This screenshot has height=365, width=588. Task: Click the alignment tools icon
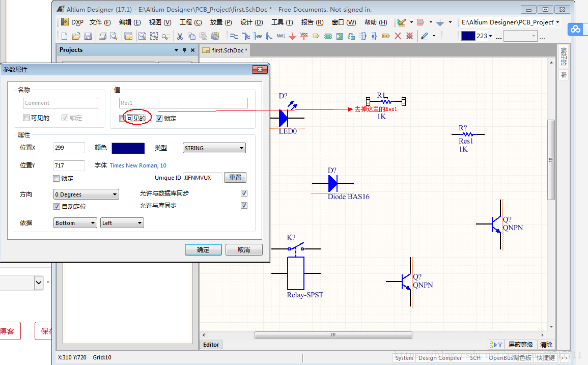pyautogui.click(x=421, y=22)
